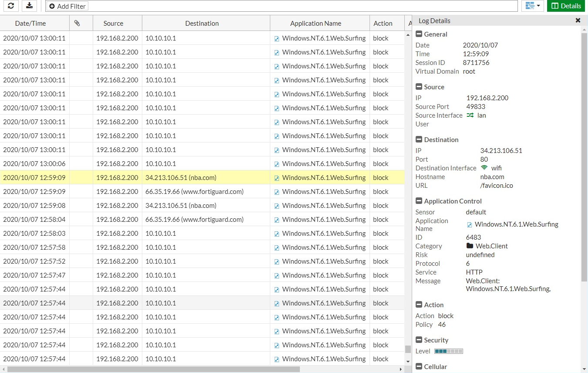
Task: Collapse the General section
Action: tap(419, 34)
